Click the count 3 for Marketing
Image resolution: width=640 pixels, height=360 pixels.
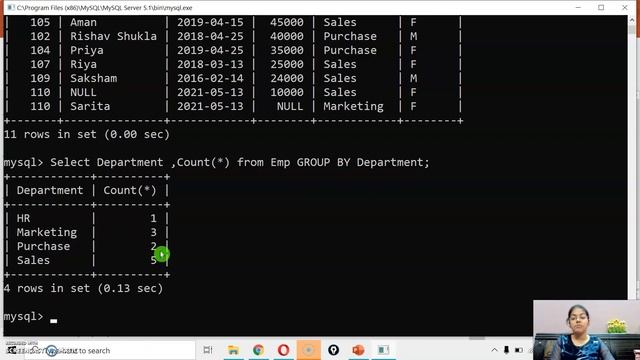tap(153, 233)
